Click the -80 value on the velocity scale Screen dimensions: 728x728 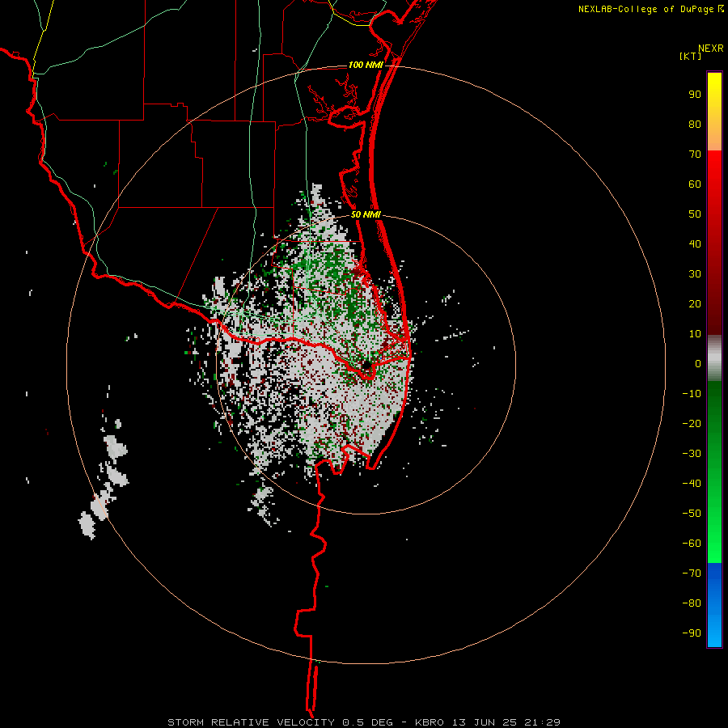pyautogui.click(x=692, y=603)
